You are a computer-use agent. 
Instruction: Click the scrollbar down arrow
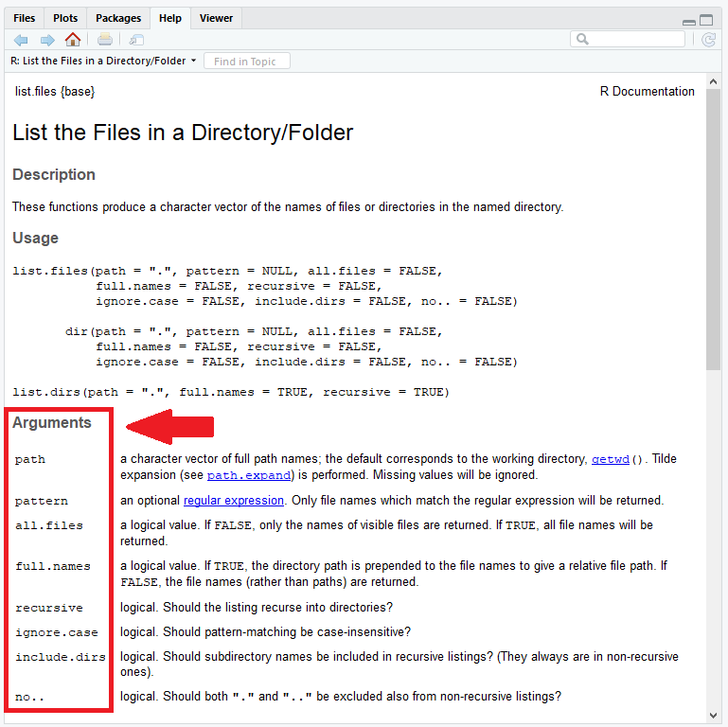pyautogui.click(x=713, y=716)
